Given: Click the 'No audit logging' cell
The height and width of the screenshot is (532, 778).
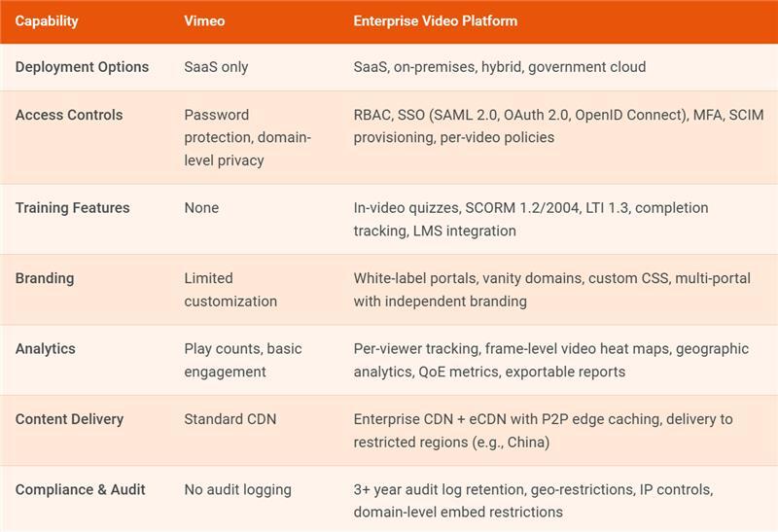Looking at the screenshot, I should [x=238, y=489].
